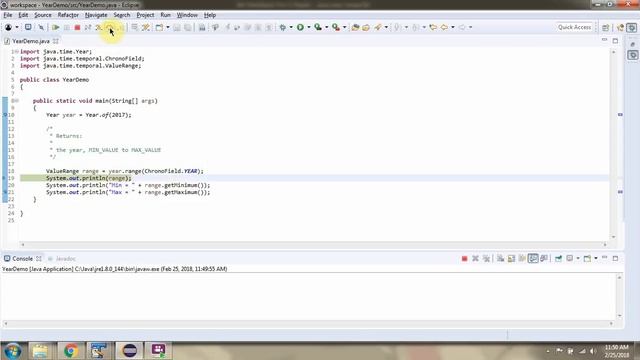640x360 pixels.
Task: Step Into with the debug toolbar
Action: [x=99, y=27]
